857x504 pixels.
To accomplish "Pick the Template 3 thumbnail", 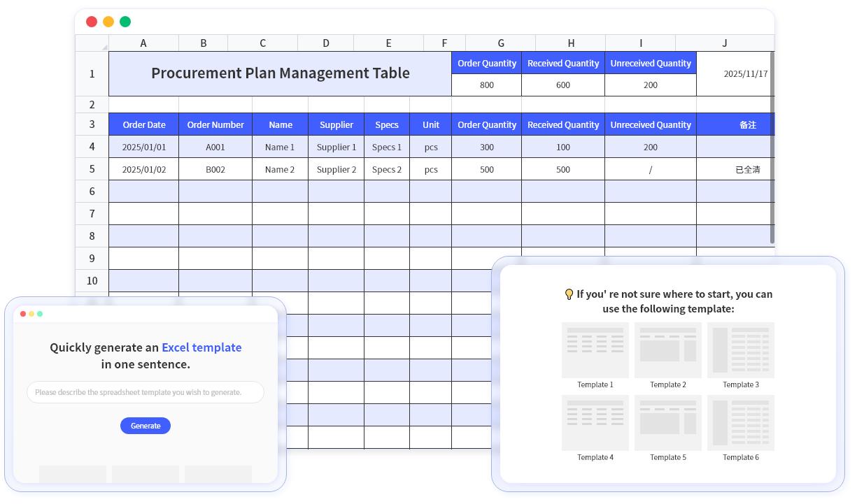I will pos(740,350).
